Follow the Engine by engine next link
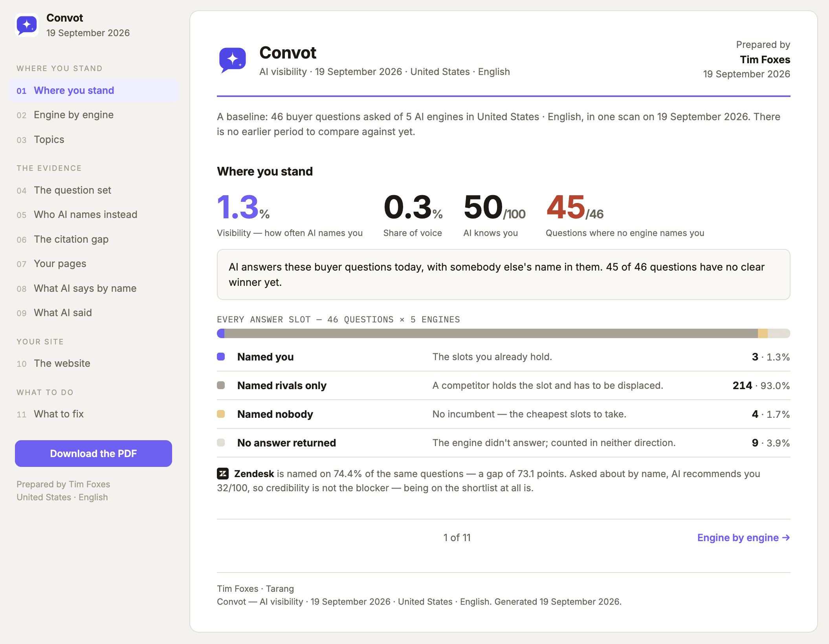Viewport: 829px width, 644px height. [743, 538]
